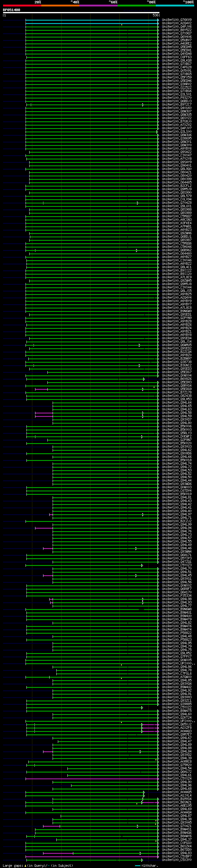Select label UniRef100_O22522
The height and width of the screenshot is (868, 197).
click(177, 88)
